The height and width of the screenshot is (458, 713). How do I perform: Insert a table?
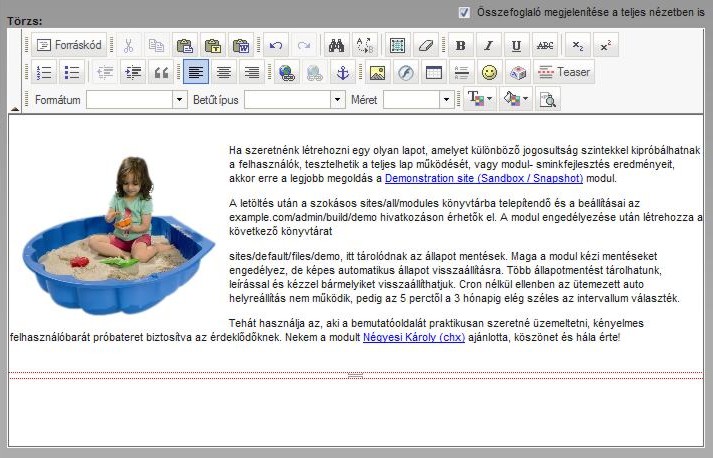[434, 72]
